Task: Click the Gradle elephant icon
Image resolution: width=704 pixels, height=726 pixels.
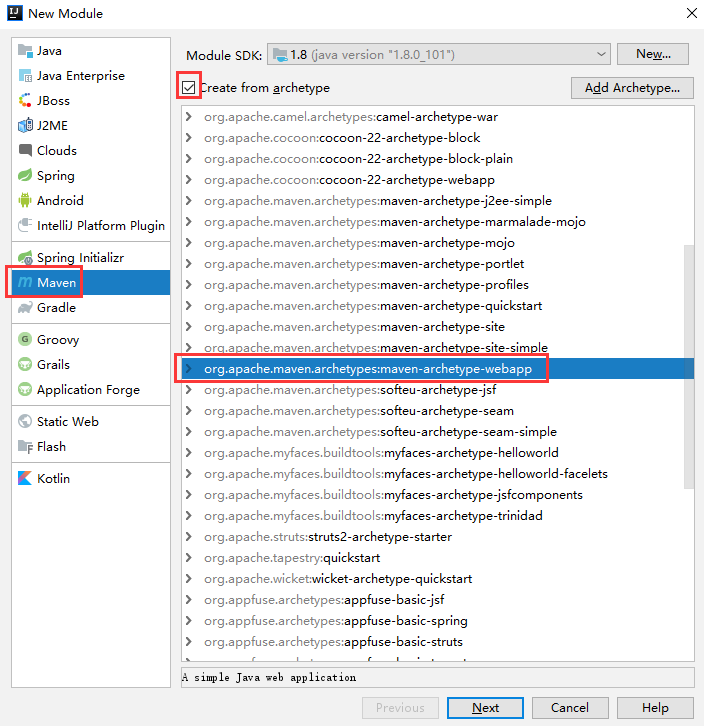Action: [x=25, y=307]
